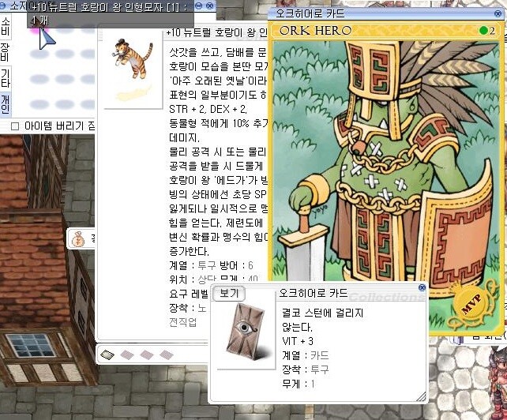Click the fourth empty card slot
Image resolution: width=507 pixels, height=420 pixels.
(166, 355)
